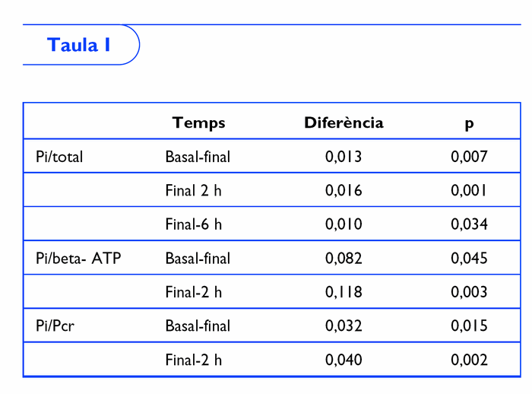Viewport: 532px width, 394px height.
Task: Click the Pi/Pcr row label
Action: coord(55,326)
